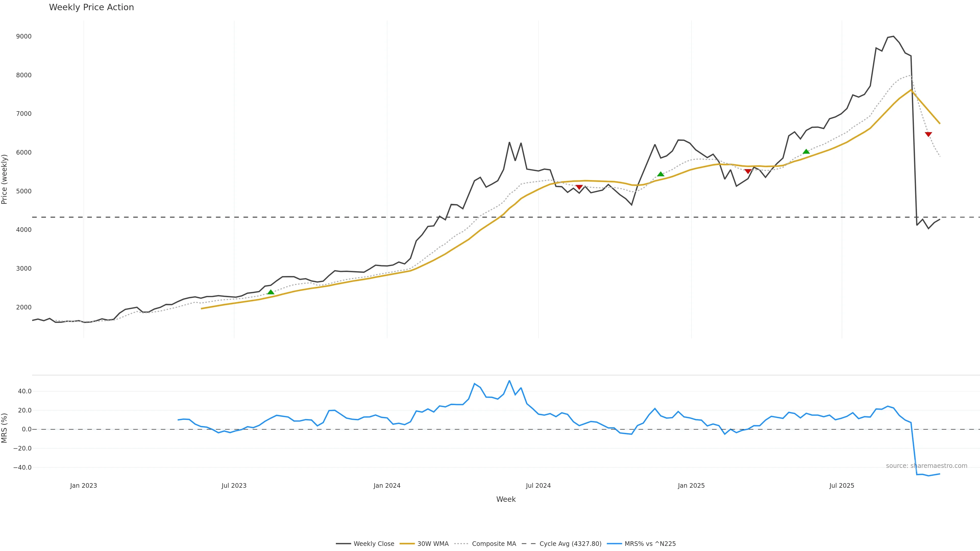Viewport: 980px width, 551px height.
Task: Toggle the Weekly Close series in legend
Action: pos(374,544)
